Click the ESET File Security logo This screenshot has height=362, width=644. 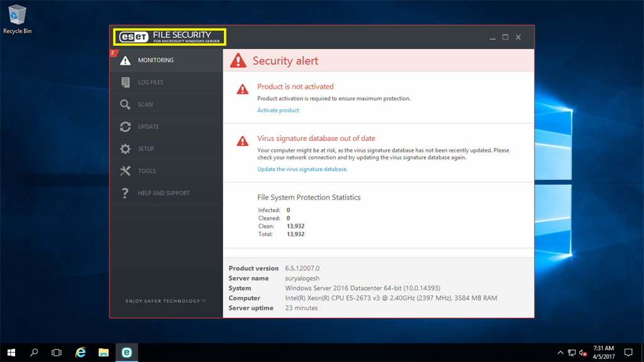[169, 37]
